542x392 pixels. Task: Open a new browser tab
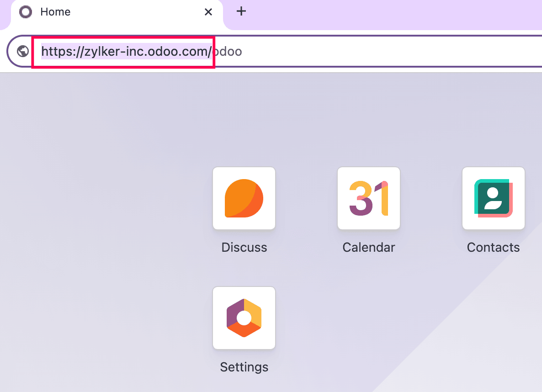click(x=241, y=11)
